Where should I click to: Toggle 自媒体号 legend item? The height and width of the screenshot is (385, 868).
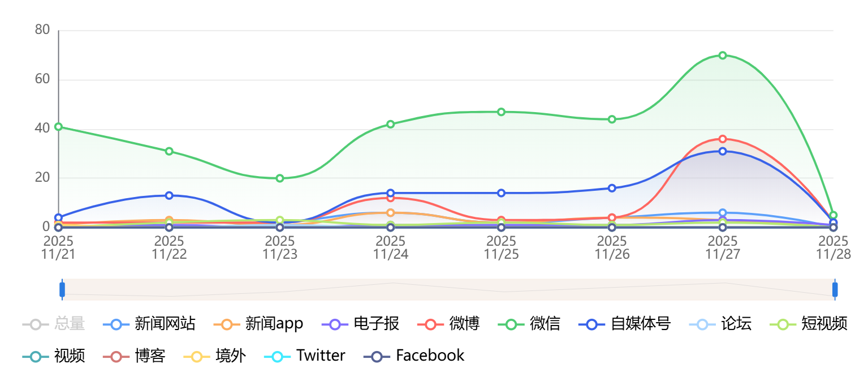click(x=625, y=324)
